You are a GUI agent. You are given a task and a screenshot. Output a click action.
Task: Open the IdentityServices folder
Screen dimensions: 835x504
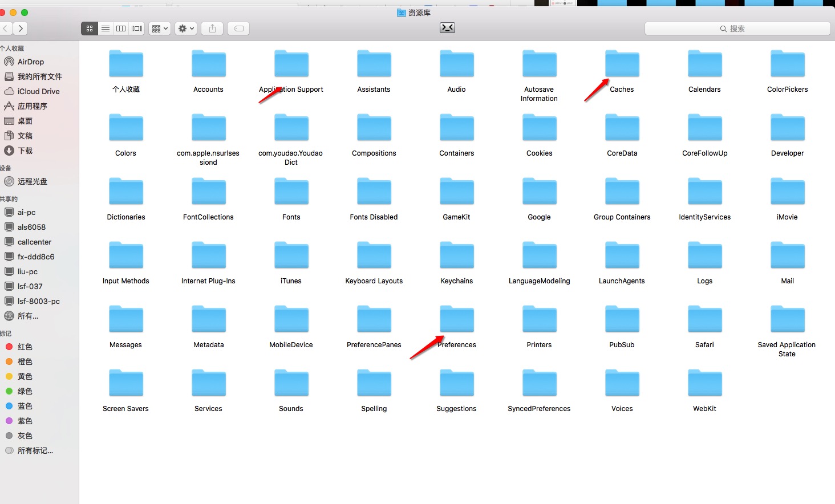[704, 192]
